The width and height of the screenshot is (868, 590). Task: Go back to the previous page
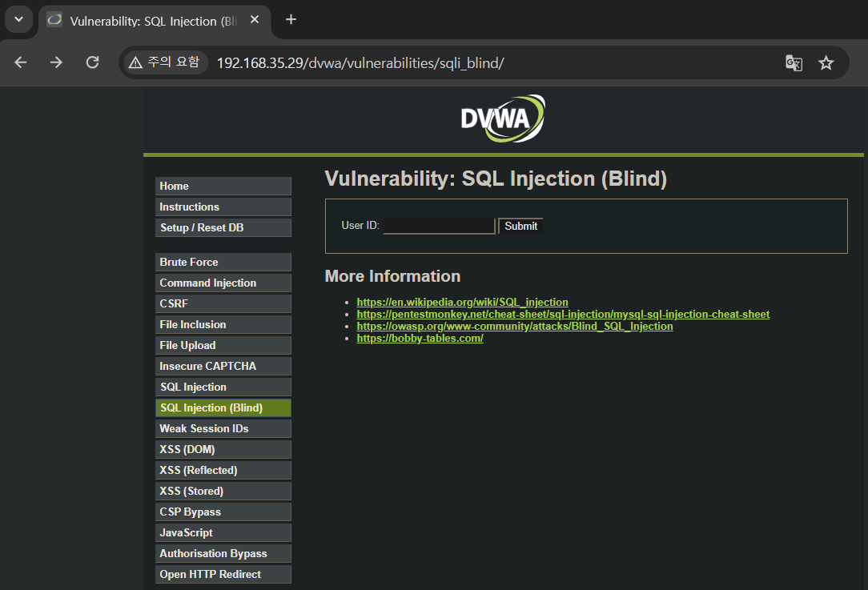[21, 62]
